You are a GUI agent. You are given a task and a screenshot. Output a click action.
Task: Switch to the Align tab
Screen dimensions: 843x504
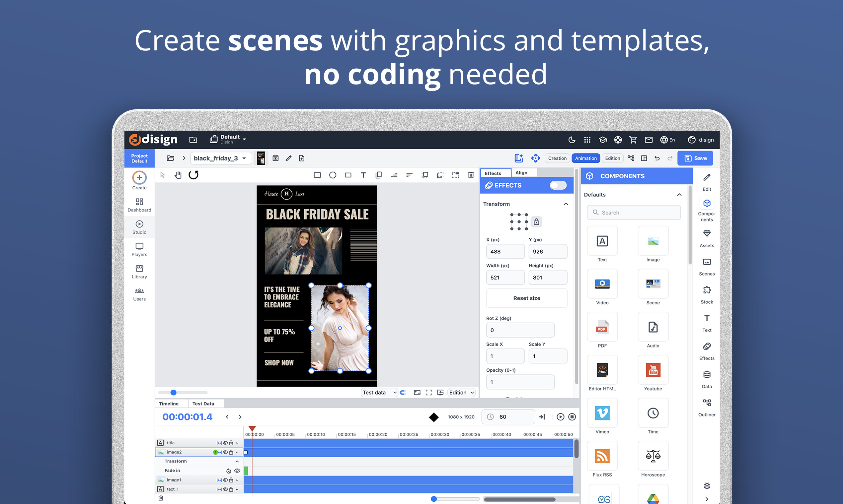click(521, 173)
